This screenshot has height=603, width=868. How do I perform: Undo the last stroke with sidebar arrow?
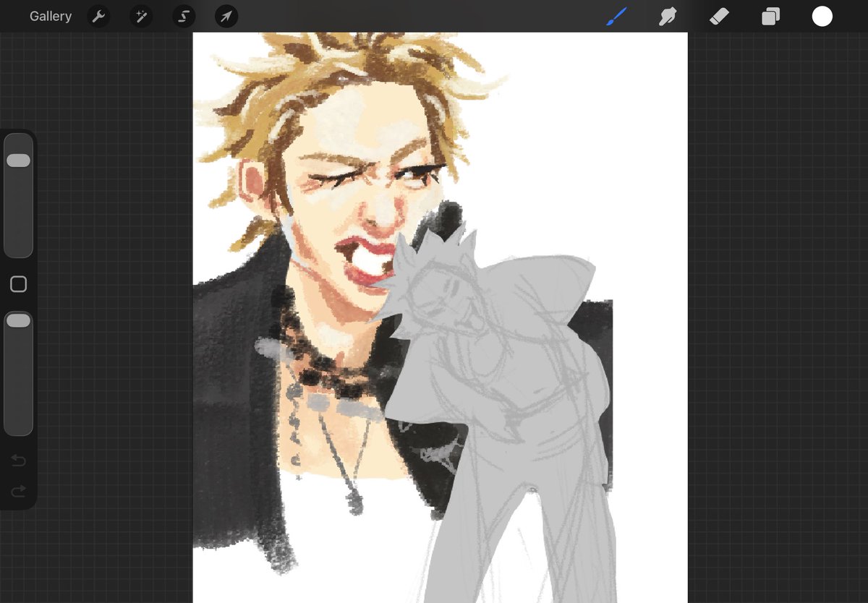[x=19, y=461]
